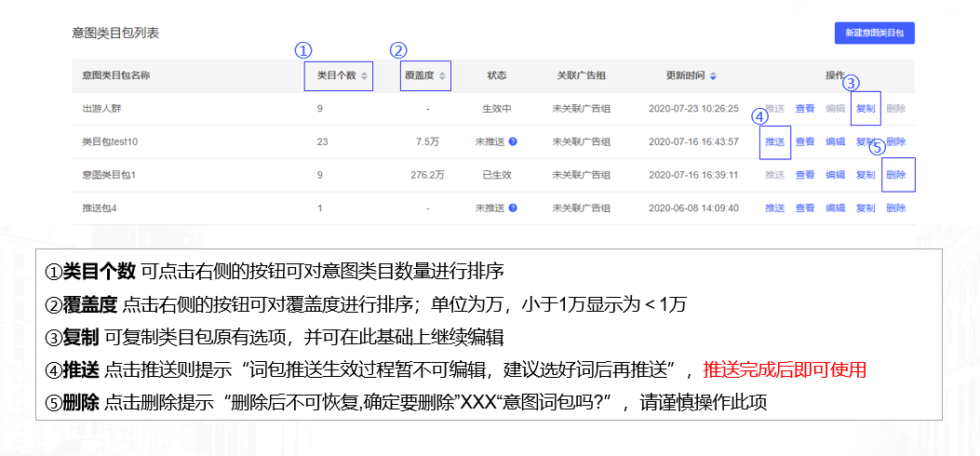Click the help icon beside 未推送 for 类目包test10

pyautogui.click(x=513, y=141)
